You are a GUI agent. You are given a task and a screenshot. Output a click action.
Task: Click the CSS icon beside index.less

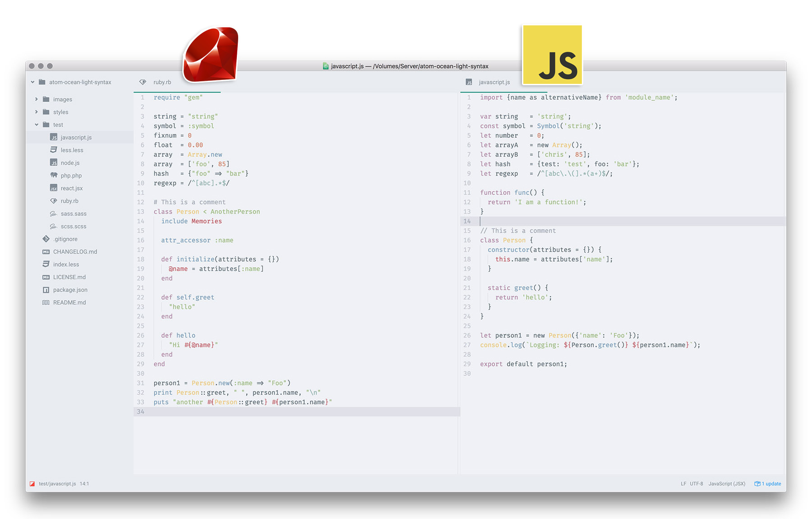coord(46,264)
